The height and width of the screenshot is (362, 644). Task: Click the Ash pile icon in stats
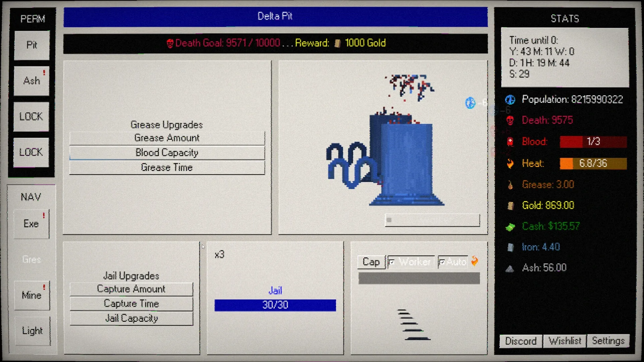coord(510,268)
